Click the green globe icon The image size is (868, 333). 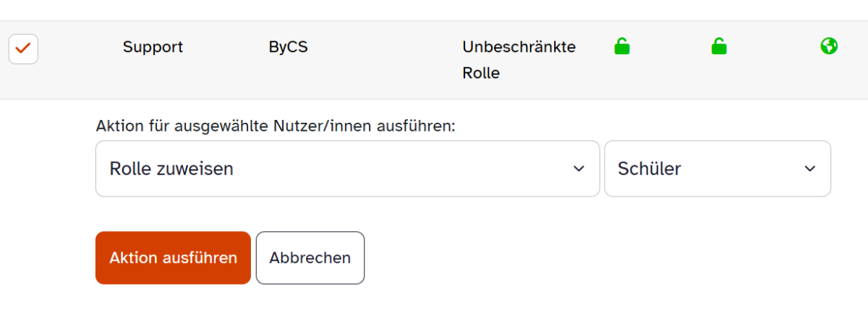pos(829,47)
